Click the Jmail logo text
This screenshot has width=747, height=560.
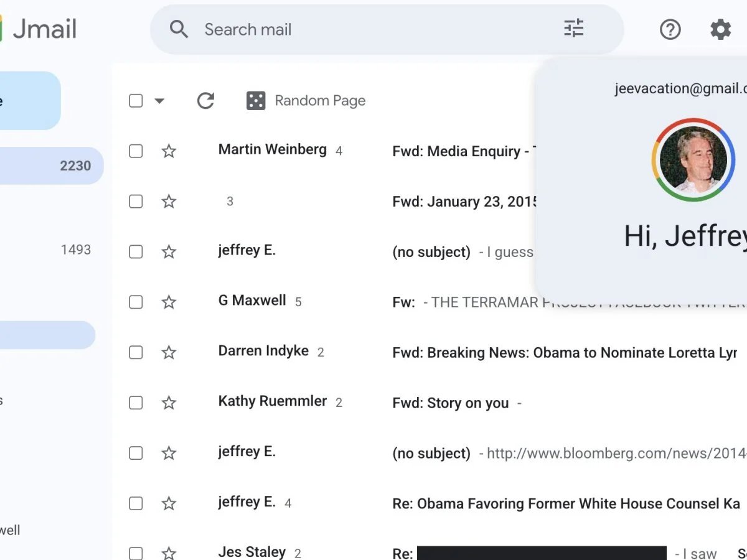[x=45, y=29]
